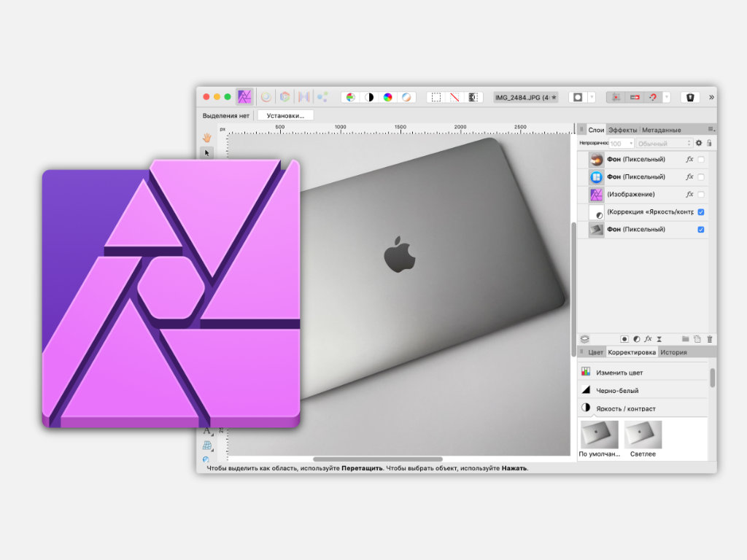747x560 pixels.
Task: Click the fx icon on the (Изображение) layer
Action: pyautogui.click(x=689, y=194)
